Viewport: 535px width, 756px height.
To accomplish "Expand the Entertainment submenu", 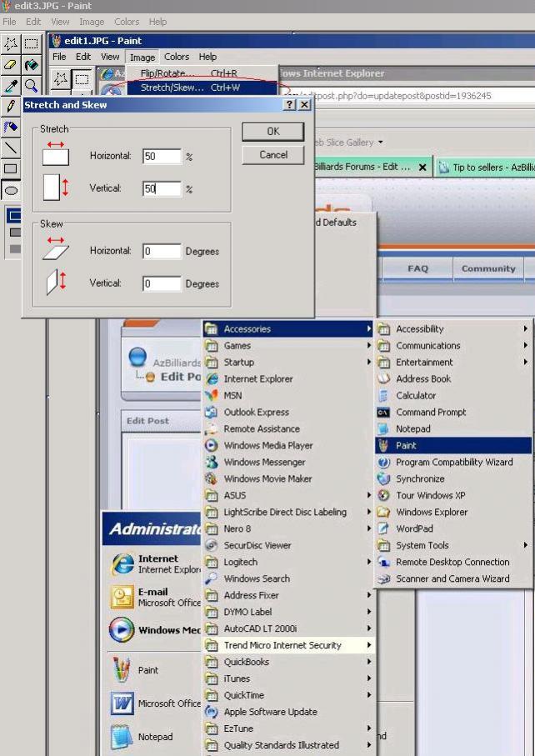I will 453,363.
